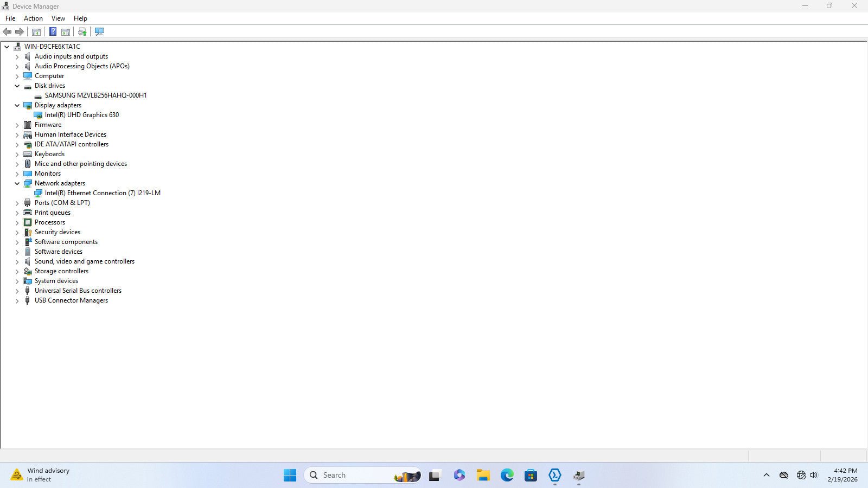Select the Ports (COM & LPT) label
868x488 pixels.
click(x=62, y=203)
